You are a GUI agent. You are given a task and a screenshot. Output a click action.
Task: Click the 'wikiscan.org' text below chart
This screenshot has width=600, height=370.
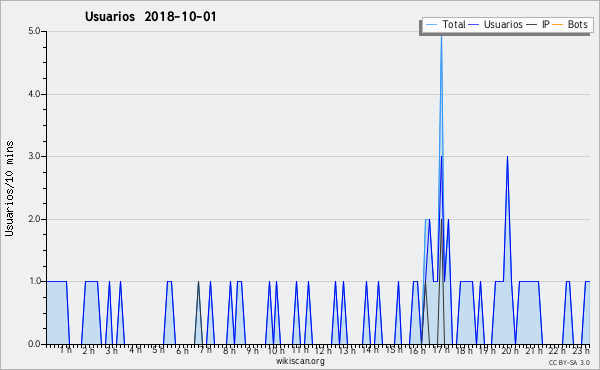(x=300, y=361)
